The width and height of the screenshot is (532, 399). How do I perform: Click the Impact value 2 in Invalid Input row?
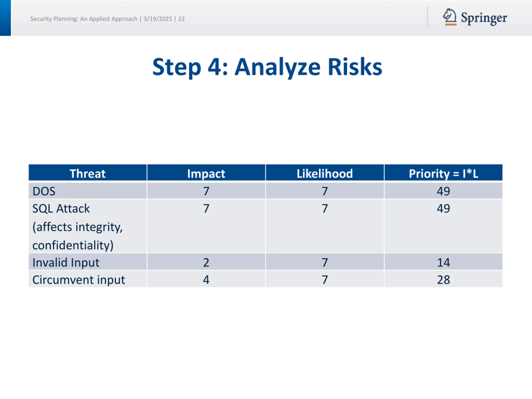(206, 262)
